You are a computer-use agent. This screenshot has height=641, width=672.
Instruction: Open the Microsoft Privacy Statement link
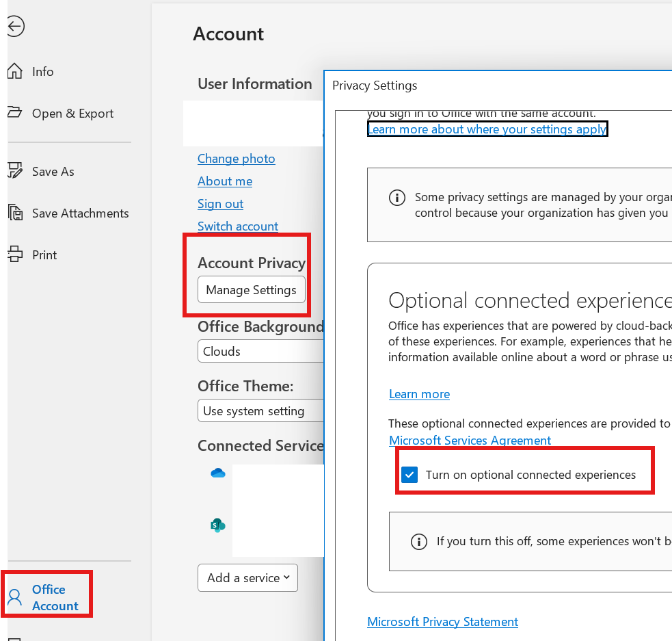tap(443, 622)
